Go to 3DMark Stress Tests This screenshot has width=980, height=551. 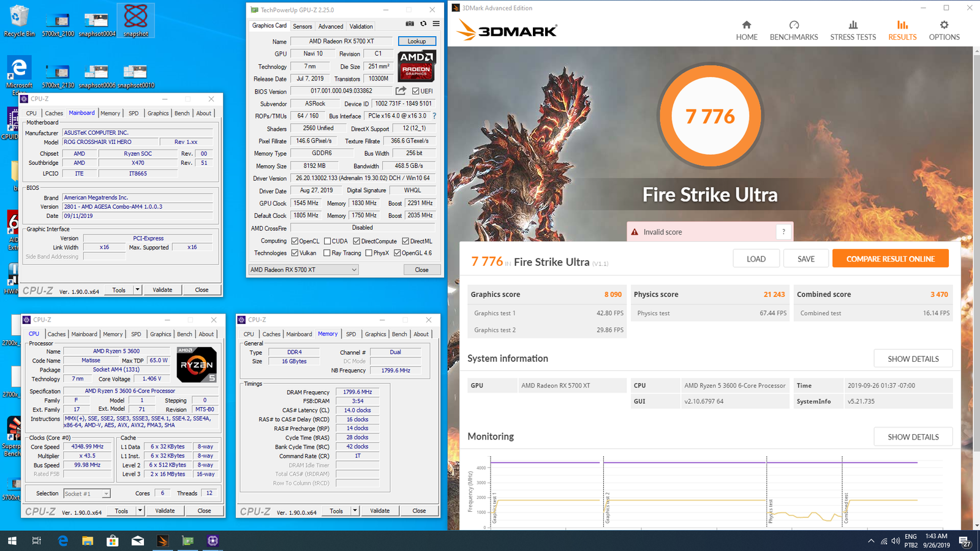click(x=853, y=30)
